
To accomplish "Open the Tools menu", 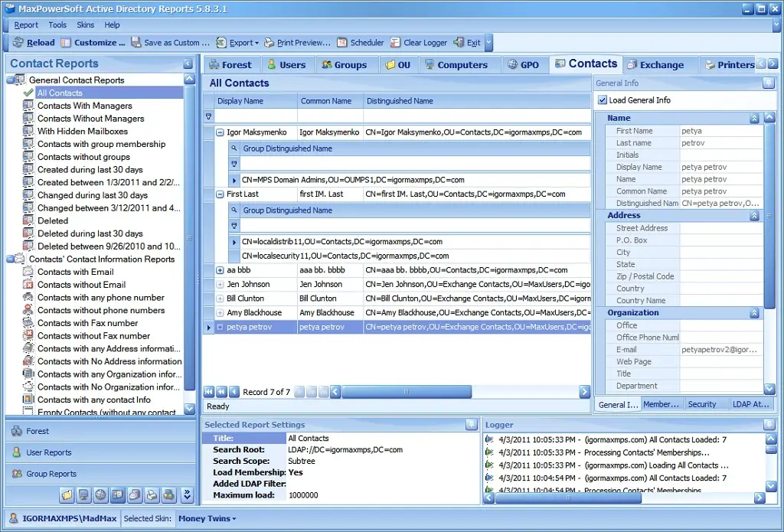I will [57, 25].
